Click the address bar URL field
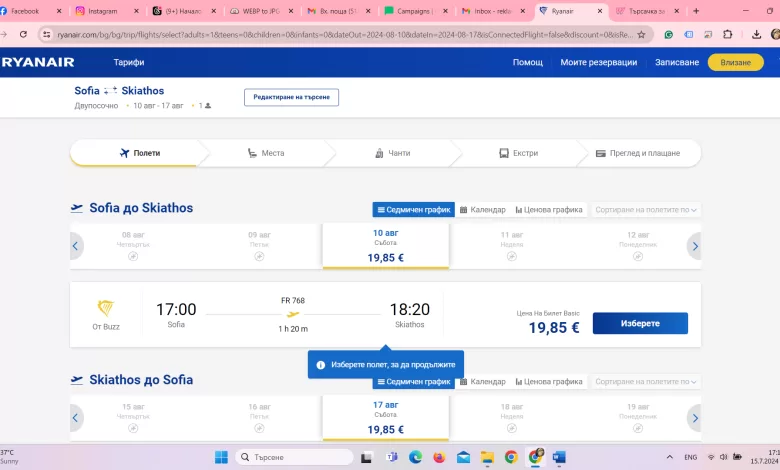This screenshot has height=470, width=780. click(345, 34)
